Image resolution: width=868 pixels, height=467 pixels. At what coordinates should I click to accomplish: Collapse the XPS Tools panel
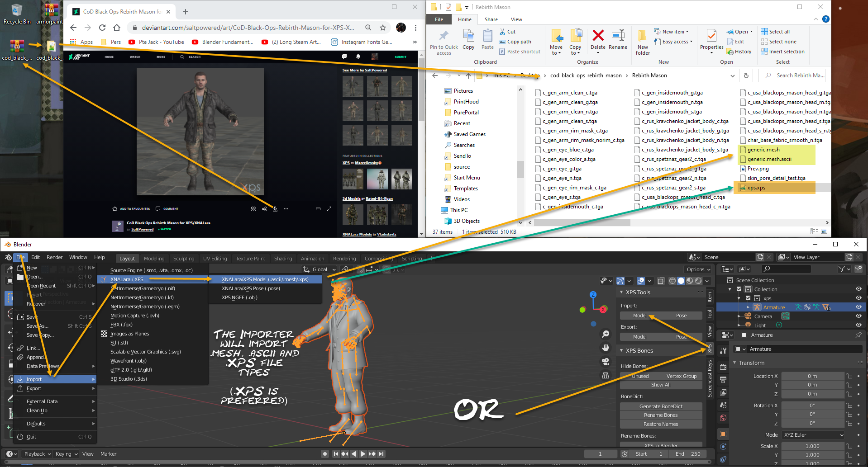pos(622,292)
